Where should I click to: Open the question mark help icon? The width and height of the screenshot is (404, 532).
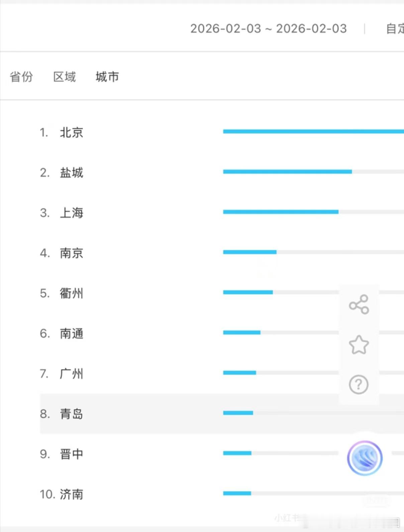pyautogui.click(x=359, y=385)
